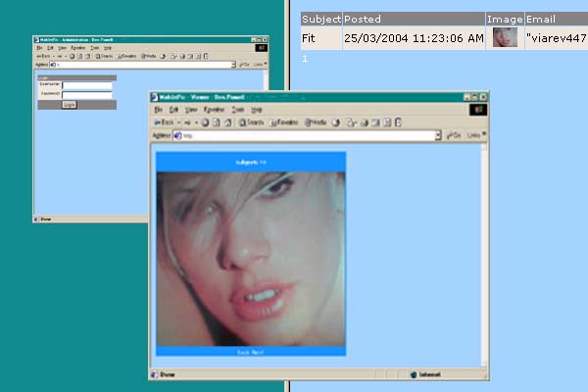The width and height of the screenshot is (588, 392).
Task: Open Favorites menu in Viewer window
Action: 214,110
